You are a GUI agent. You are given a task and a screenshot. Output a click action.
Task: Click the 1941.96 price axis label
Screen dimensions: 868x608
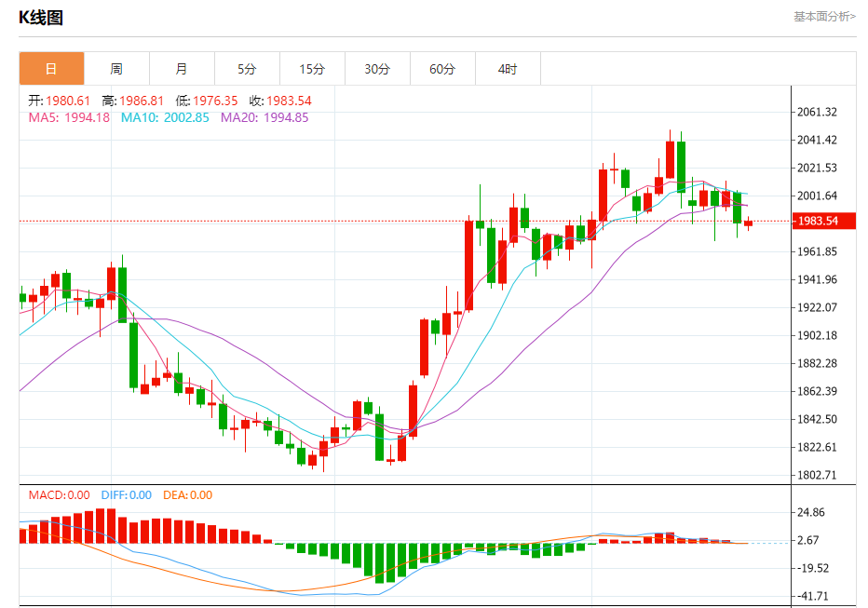(x=817, y=279)
